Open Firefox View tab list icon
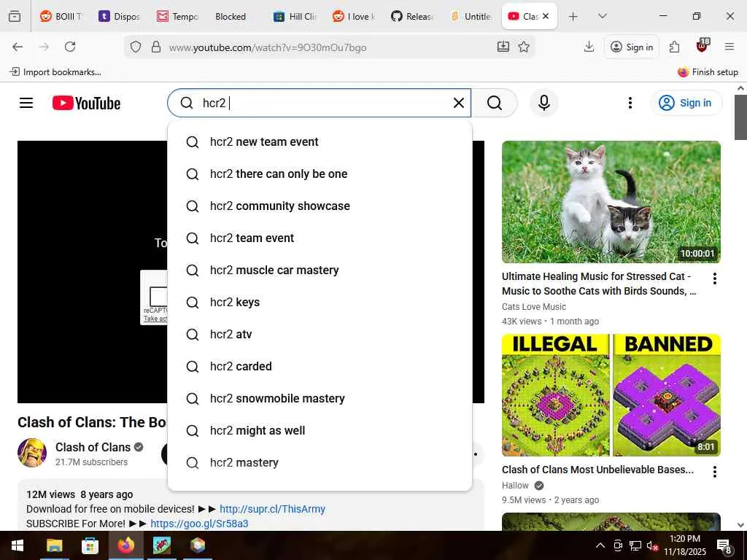The image size is (747, 560). 15,16
